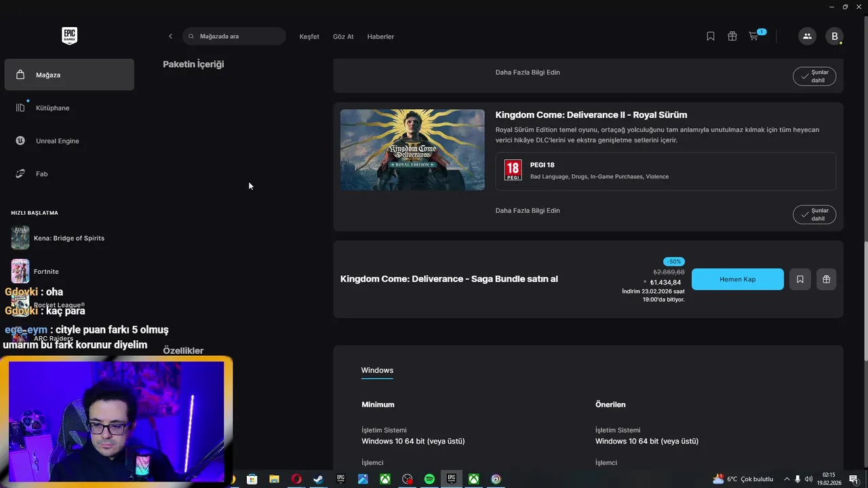This screenshot has width=868, height=488.
Task: Show hidden tray icons
Action: [785, 479]
